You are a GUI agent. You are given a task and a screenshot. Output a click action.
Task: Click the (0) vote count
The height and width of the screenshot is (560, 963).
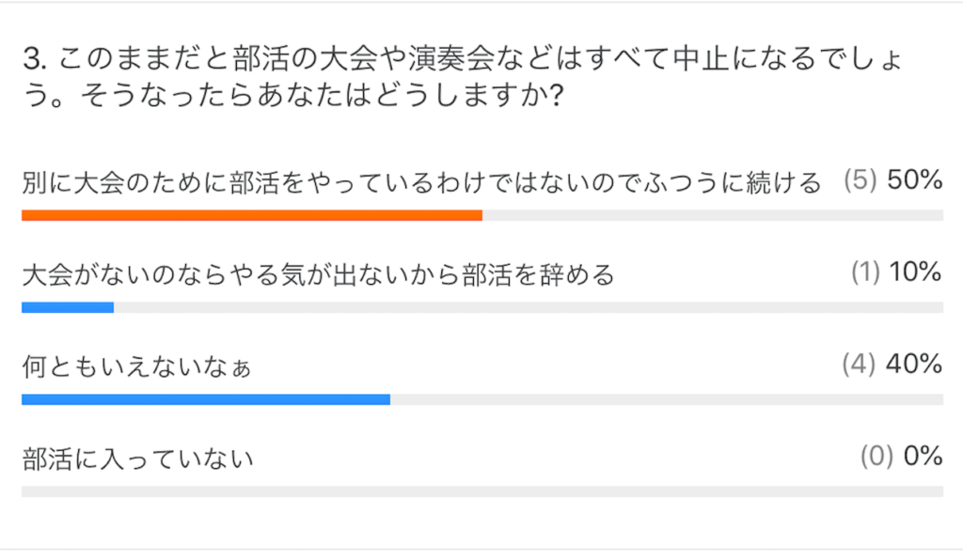click(876, 458)
